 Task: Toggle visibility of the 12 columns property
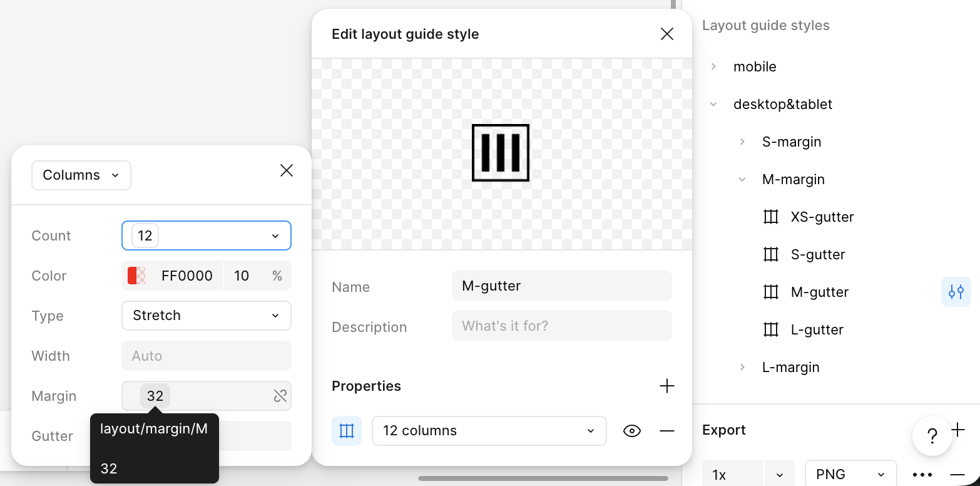[631, 430]
